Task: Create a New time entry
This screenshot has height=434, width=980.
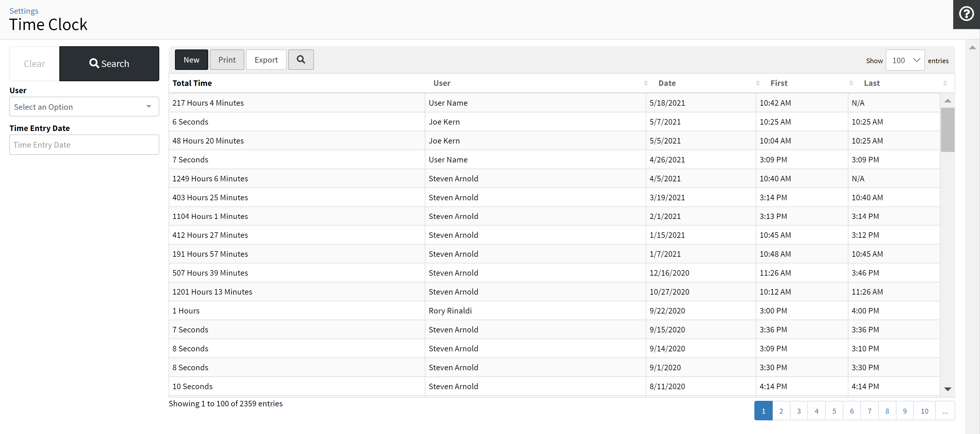Action: click(x=191, y=60)
